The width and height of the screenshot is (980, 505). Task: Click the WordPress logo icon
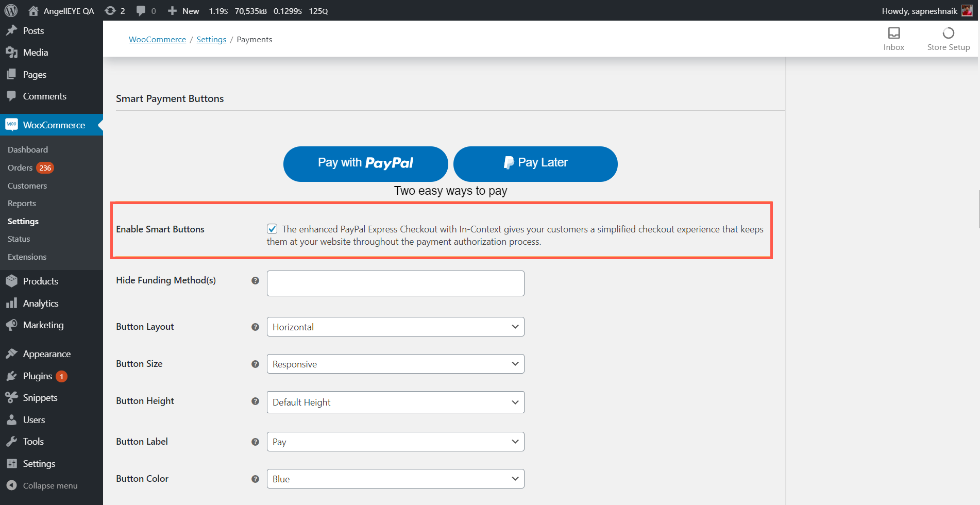tap(11, 11)
